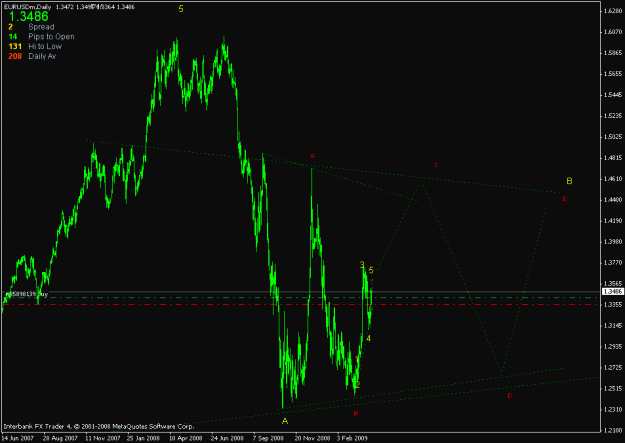Select the yellow wave A label at the bottom

click(x=285, y=421)
